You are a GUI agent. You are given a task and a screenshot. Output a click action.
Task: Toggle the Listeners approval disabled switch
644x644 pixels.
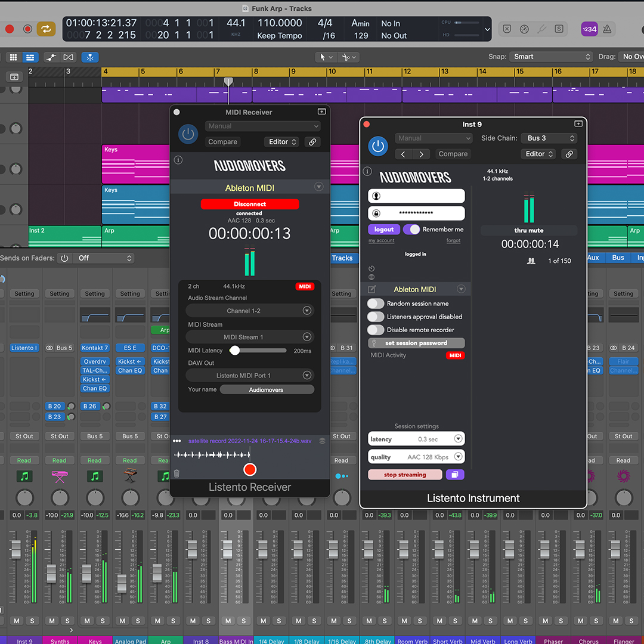coord(376,317)
